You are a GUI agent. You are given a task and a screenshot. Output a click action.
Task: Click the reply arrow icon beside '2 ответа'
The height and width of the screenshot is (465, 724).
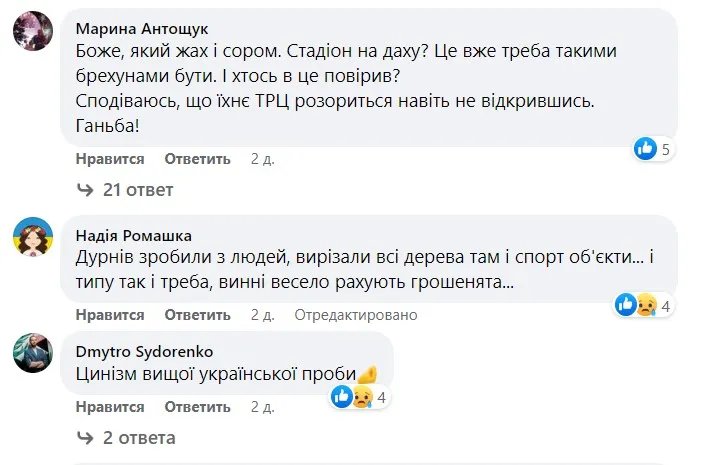click(x=84, y=438)
